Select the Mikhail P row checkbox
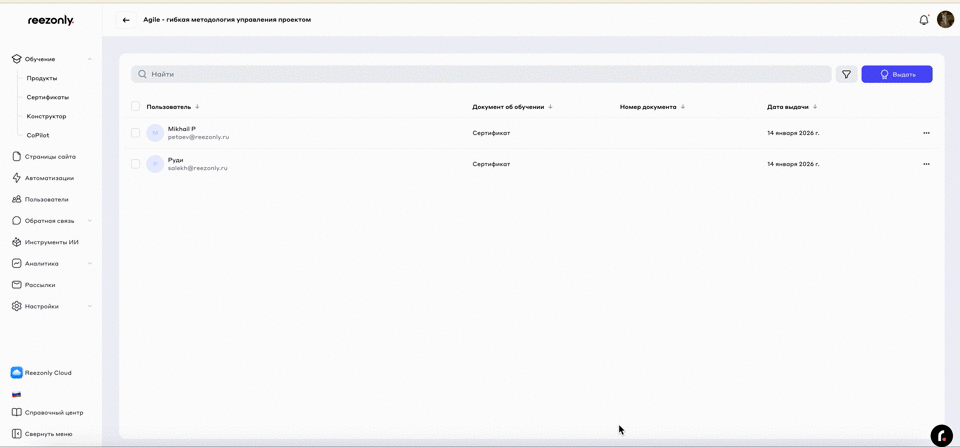This screenshot has height=447, width=960. click(136, 133)
